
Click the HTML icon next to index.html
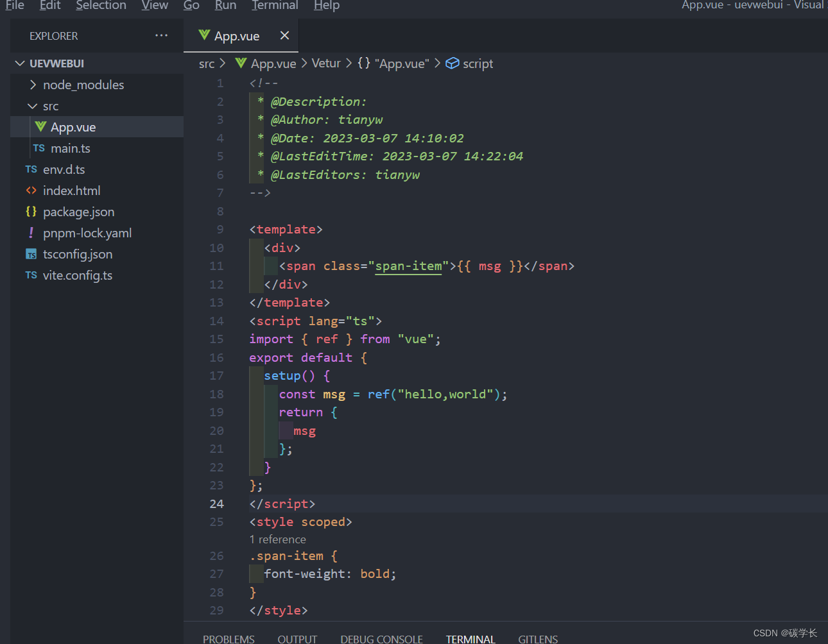[31, 191]
